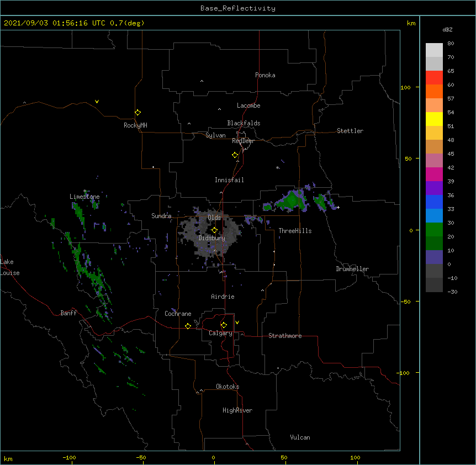This screenshot has height=465, width=476.
Task: Select the light blue 33-30 dBZ swatch
Action: click(434, 215)
